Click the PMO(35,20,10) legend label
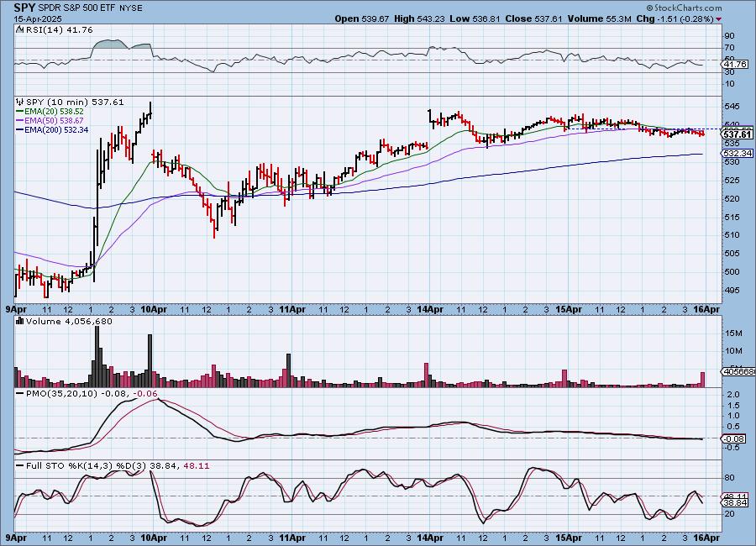This screenshot has width=756, height=546. point(61,394)
